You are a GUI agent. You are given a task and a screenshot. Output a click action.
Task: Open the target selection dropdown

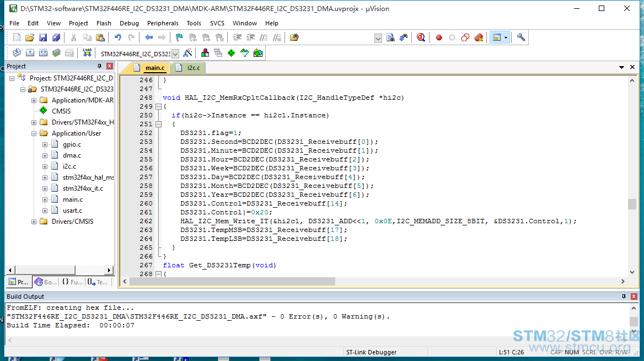point(175,54)
